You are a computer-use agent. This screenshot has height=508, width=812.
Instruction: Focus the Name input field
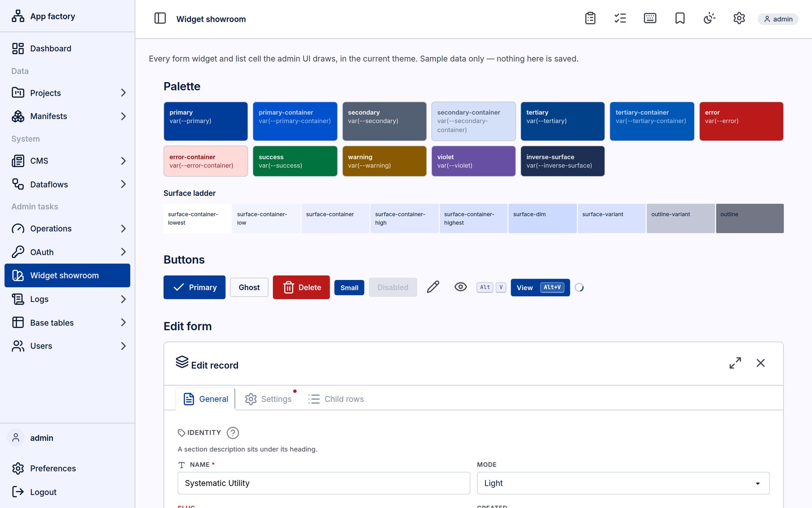click(324, 483)
